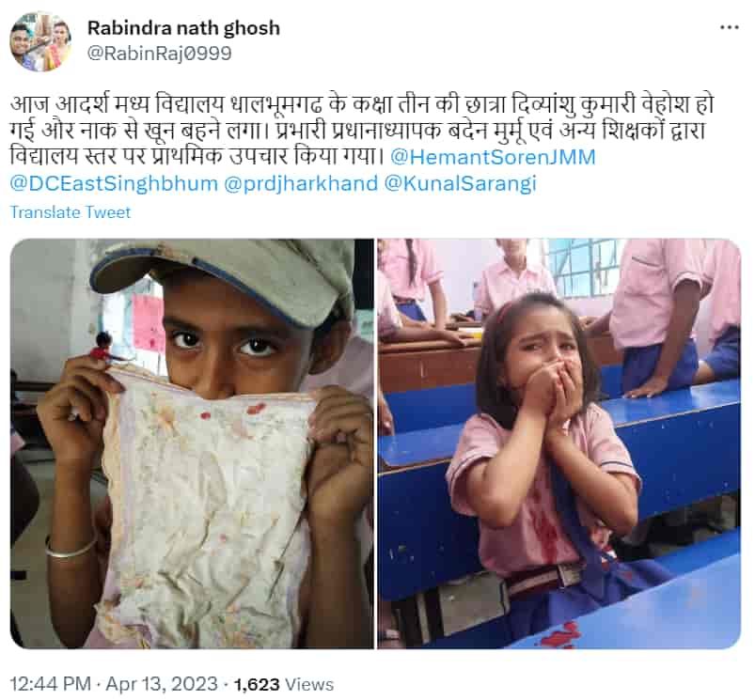
Task: Click the 12:44 PM timestamp
Action: (x=50, y=684)
